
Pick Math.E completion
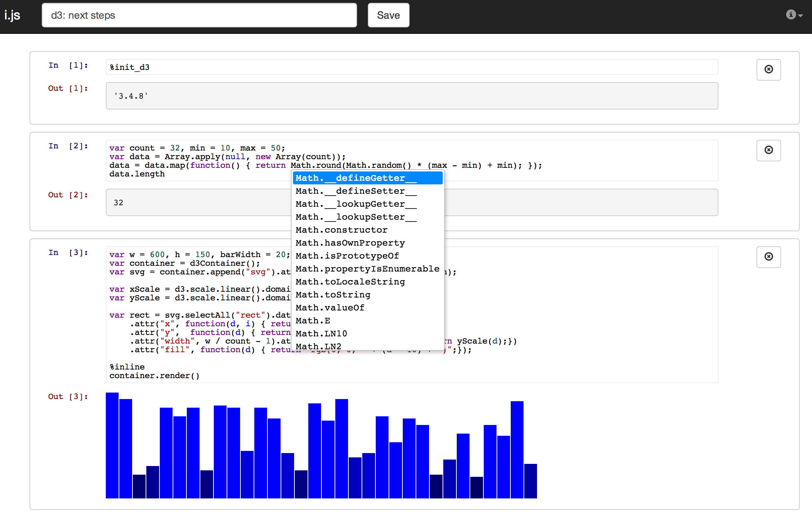coord(367,321)
